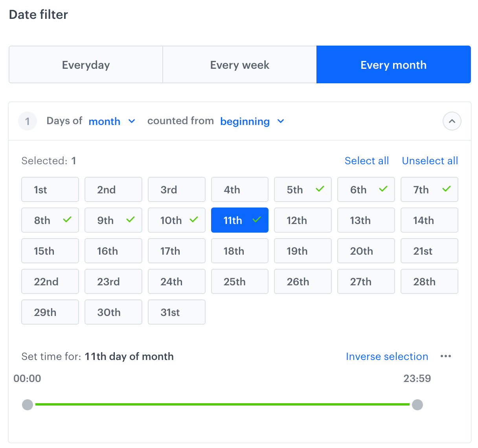Select the 31st day of month
This screenshot has height=448, width=478.
pos(176,312)
